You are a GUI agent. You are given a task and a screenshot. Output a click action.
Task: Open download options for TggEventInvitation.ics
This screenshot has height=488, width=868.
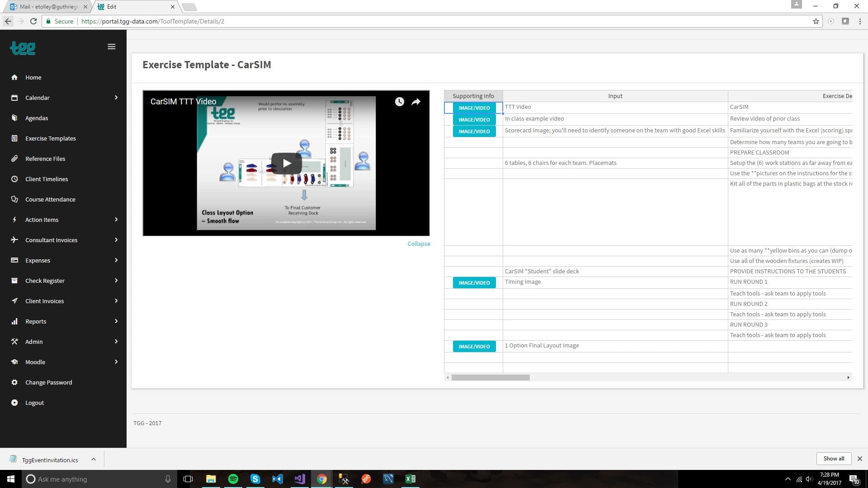coord(94,459)
